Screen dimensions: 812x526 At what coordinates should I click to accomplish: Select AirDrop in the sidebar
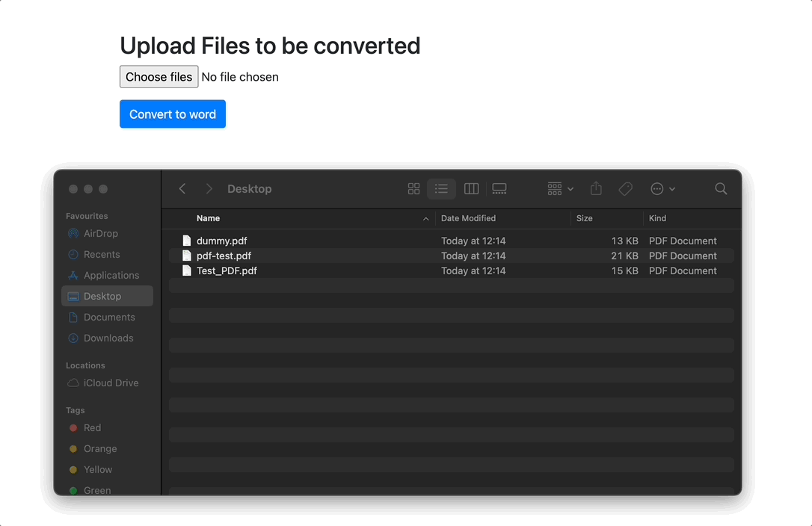[98, 233]
